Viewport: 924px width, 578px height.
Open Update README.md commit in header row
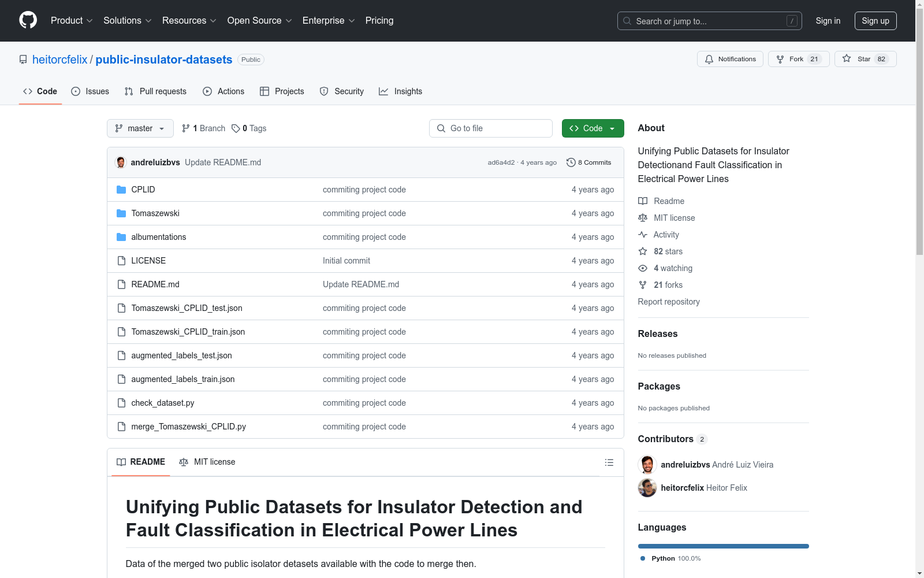(x=223, y=162)
